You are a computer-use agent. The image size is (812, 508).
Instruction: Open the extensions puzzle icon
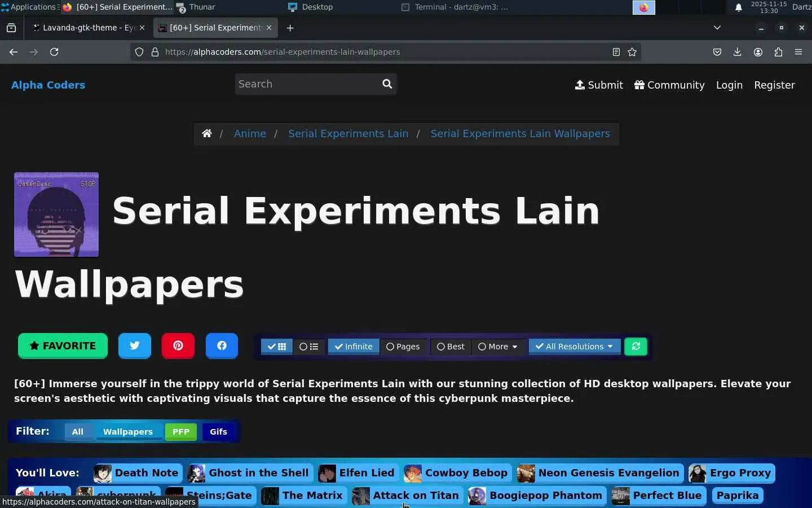click(x=778, y=52)
